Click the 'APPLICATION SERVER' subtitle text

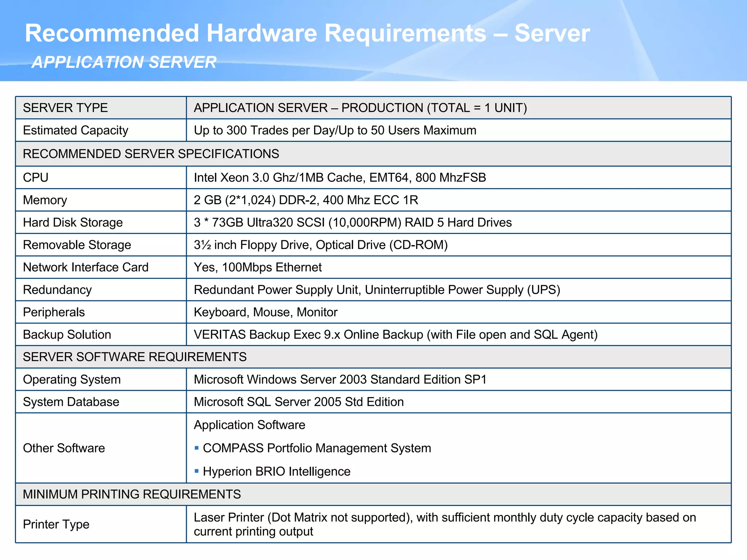tap(124, 62)
